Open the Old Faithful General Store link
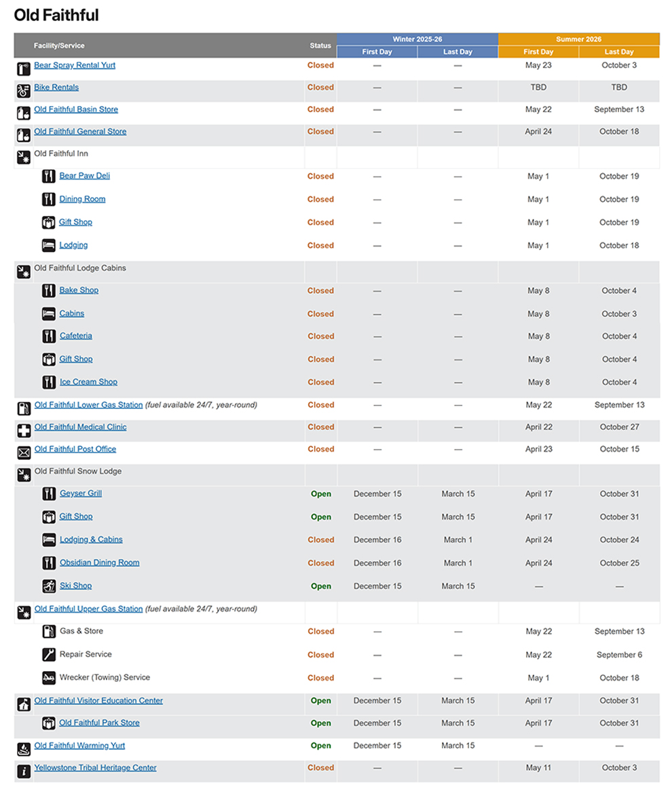 click(x=80, y=132)
